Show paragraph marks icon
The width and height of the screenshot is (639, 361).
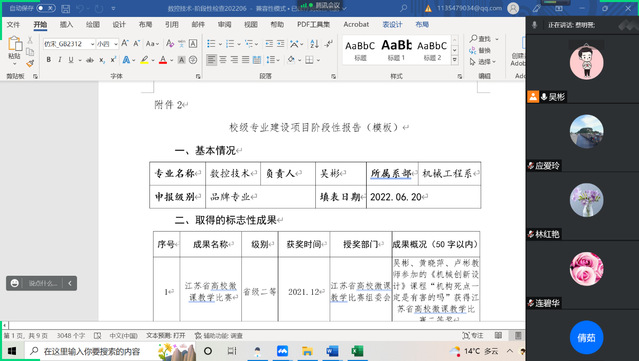(329, 44)
